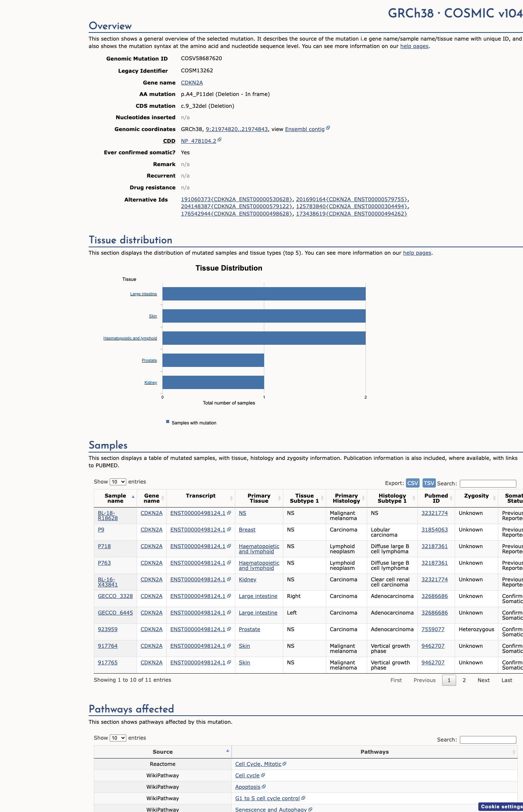The height and width of the screenshot is (812, 523).
Task: Sort samples by Transcript column
Action: pos(231,498)
